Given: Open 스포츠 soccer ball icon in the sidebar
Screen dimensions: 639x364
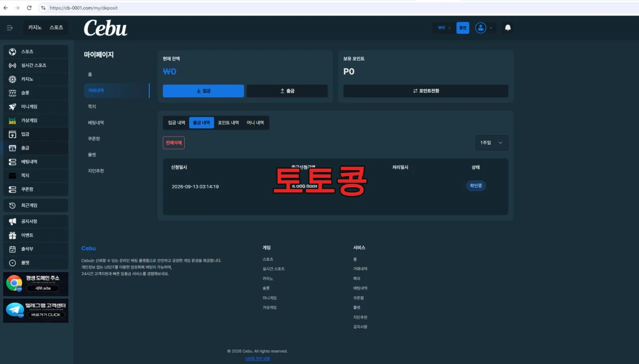Looking at the screenshot, I should coord(12,52).
